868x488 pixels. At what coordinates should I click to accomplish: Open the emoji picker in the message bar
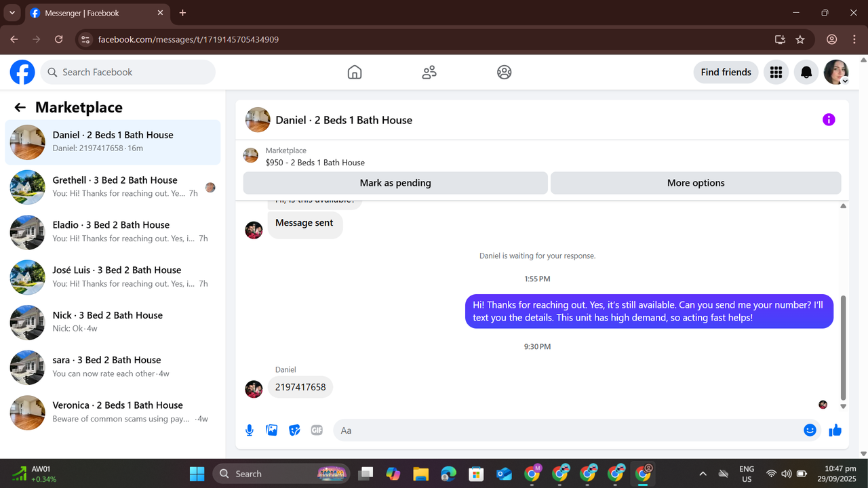(810, 430)
